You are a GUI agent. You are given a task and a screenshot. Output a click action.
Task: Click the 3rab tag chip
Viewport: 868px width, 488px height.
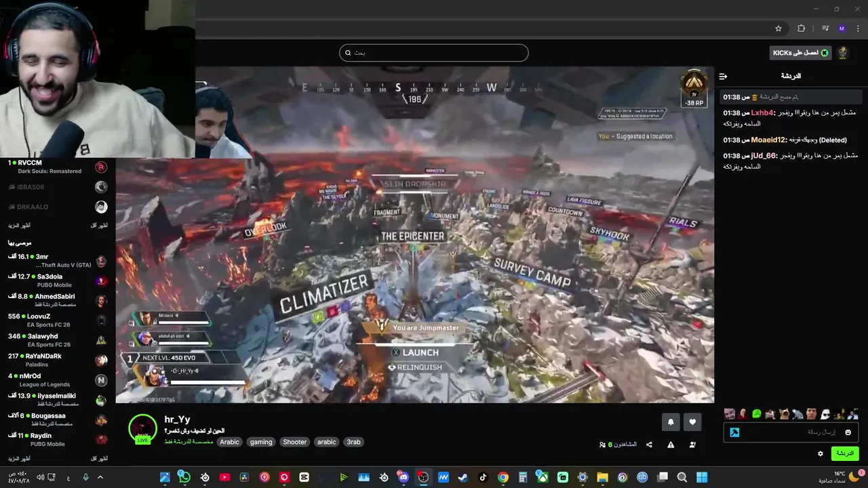tap(354, 442)
